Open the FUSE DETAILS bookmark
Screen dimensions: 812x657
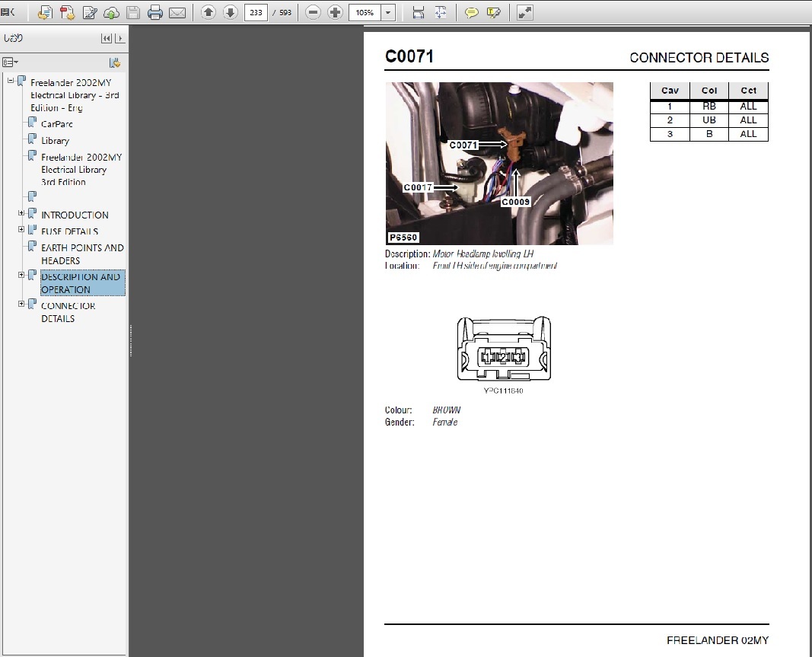(69, 231)
